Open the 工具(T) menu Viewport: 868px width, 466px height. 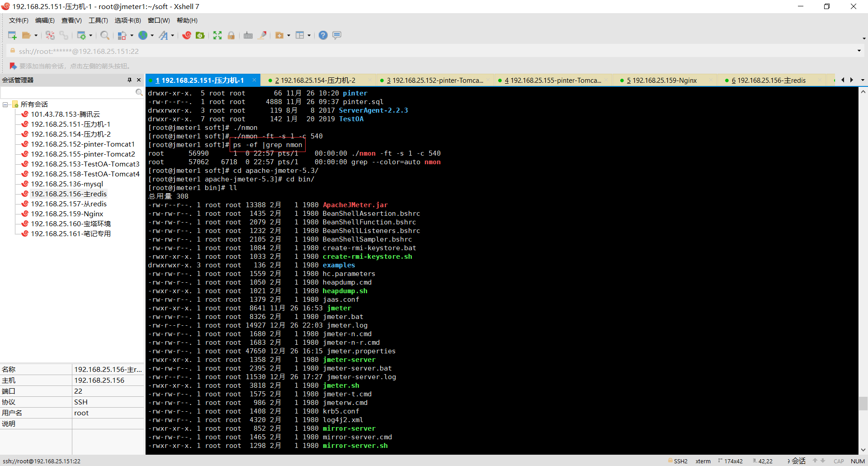tap(98, 20)
